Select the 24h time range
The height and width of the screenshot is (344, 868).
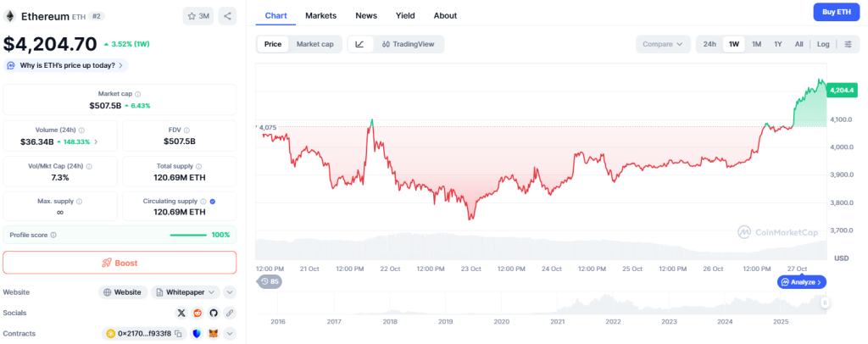pyautogui.click(x=709, y=44)
